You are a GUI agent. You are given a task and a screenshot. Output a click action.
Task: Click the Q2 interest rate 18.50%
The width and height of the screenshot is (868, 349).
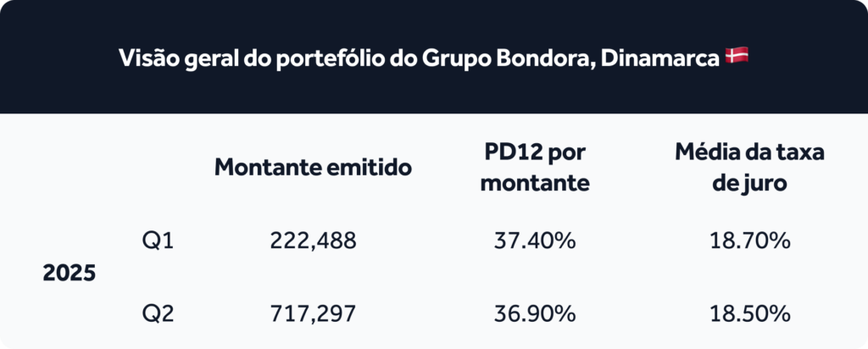click(x=749, y=313)
